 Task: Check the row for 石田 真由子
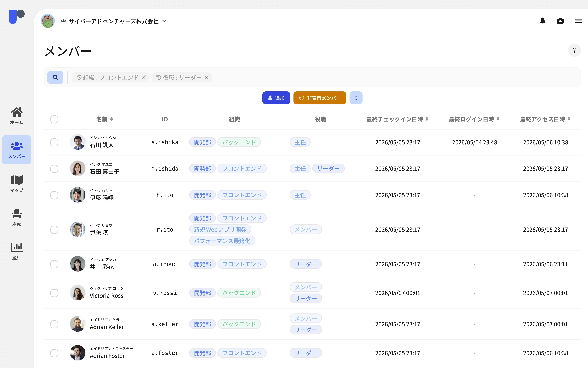(54, 169)
